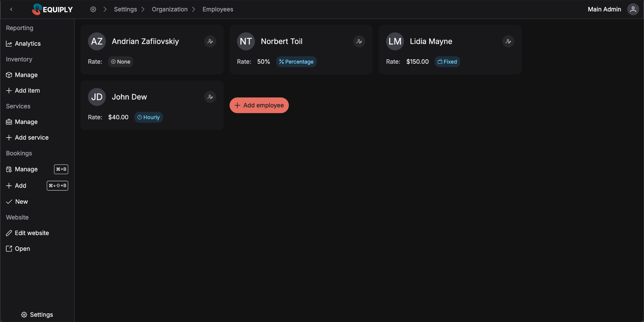Select the None rate badge on Andrian's card
Image resolution: width=644 pixels, height=322 pixels.
(x=120, y=62)
